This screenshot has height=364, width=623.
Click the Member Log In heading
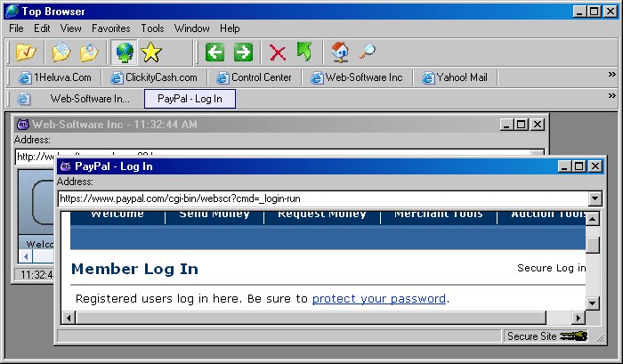(x=134, y=269)
